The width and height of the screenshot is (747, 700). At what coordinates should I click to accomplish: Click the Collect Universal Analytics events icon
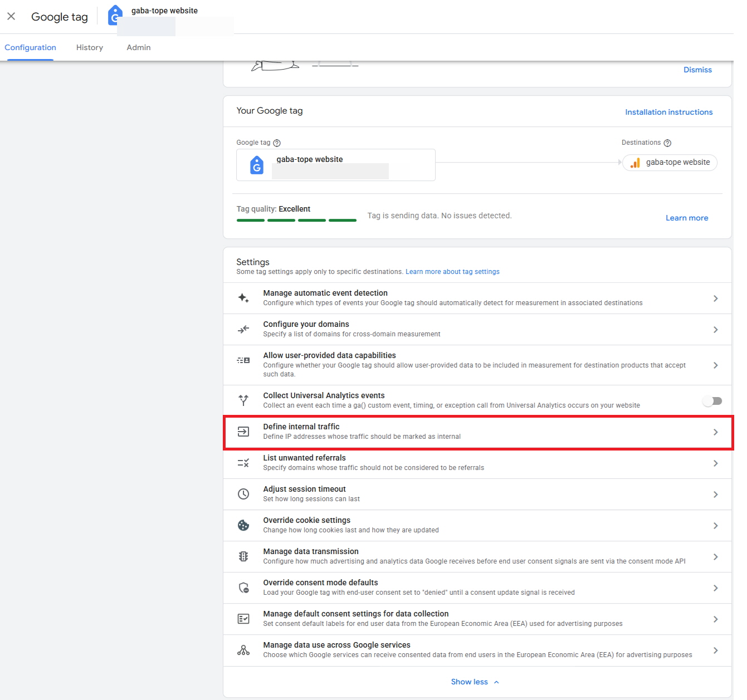pyautogui.click(x=243, y=400)
